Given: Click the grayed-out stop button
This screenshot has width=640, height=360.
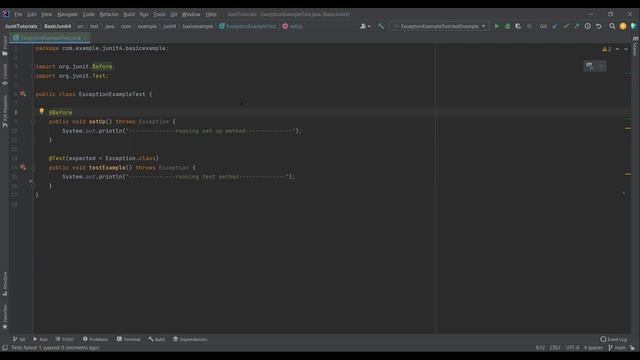Looking at the screenshot, I should coord(529,26).
